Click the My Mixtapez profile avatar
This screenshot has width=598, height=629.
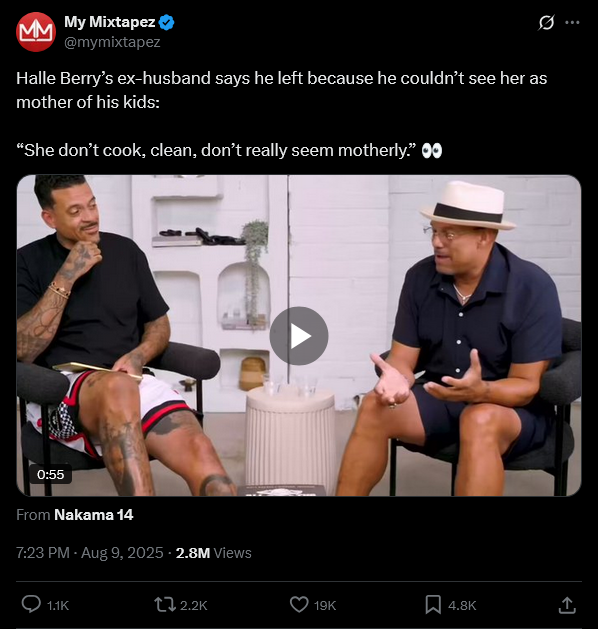coord(36,32)
